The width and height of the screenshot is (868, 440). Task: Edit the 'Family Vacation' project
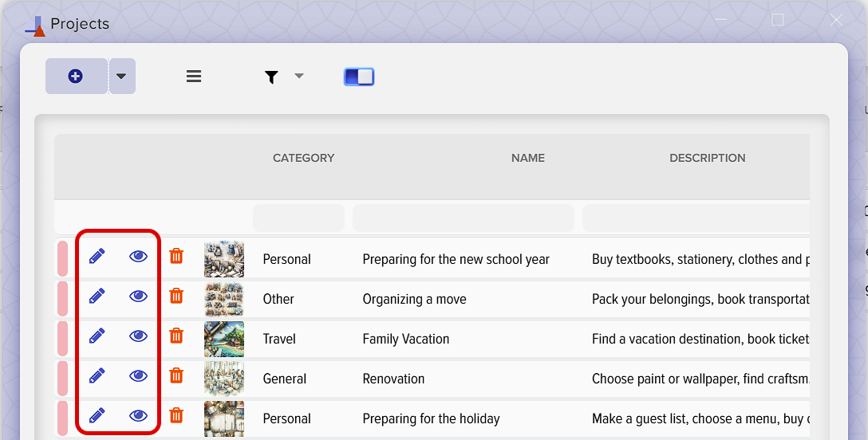pyautogui.click(x=97, y=336)
